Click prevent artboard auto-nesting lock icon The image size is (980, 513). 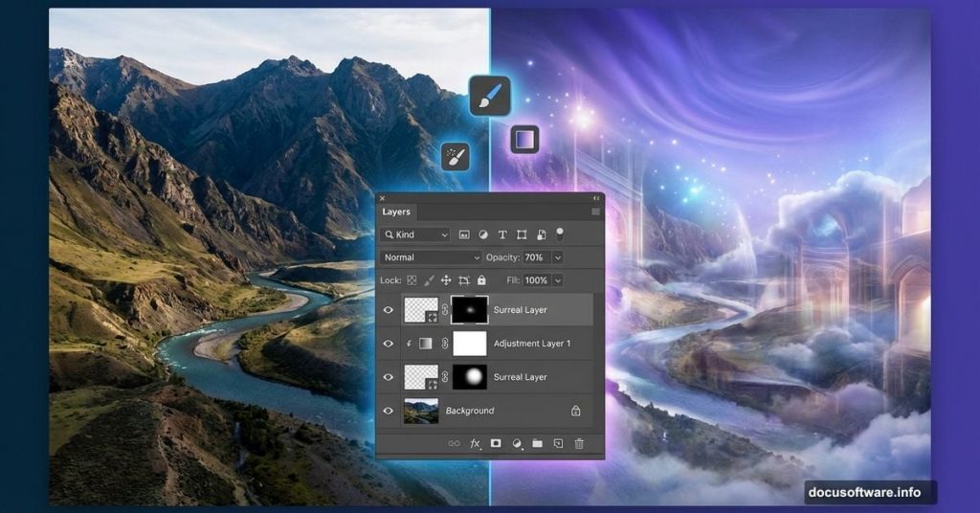click(x=464, y=280)
